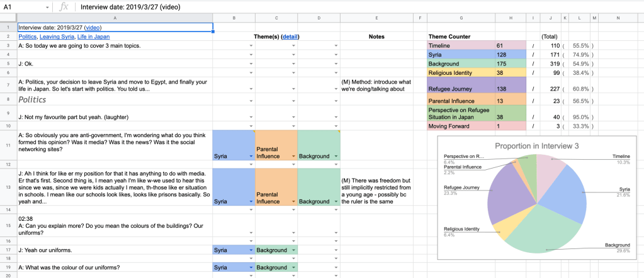Open the "video" link in cell A1
Viewport: 644px width, 278px height.
pyautogui.click(x=92, y=28)
